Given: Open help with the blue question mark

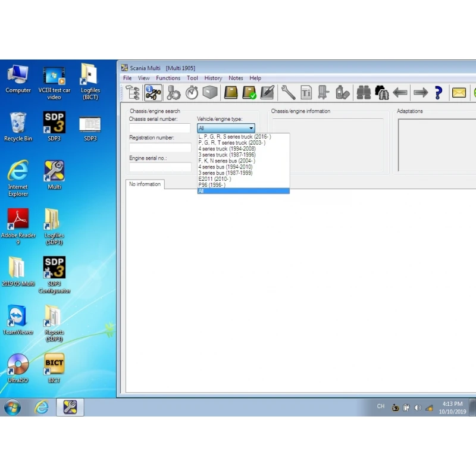Looking at the screenshot, I should (x=438, y=93).
